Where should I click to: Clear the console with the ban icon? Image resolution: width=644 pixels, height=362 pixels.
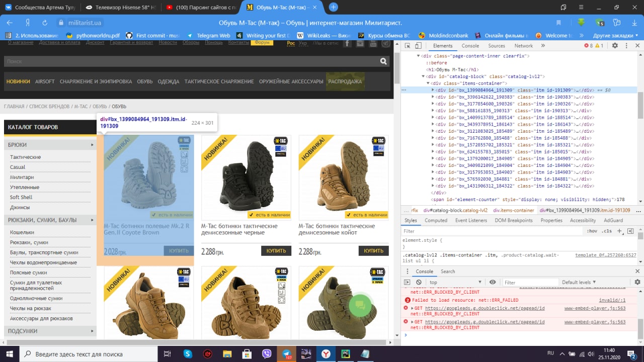point(419,283)
